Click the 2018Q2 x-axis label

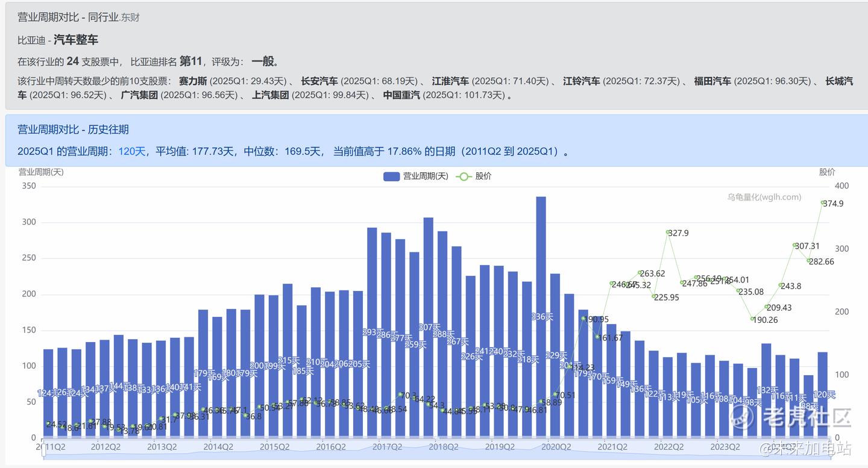443,447
